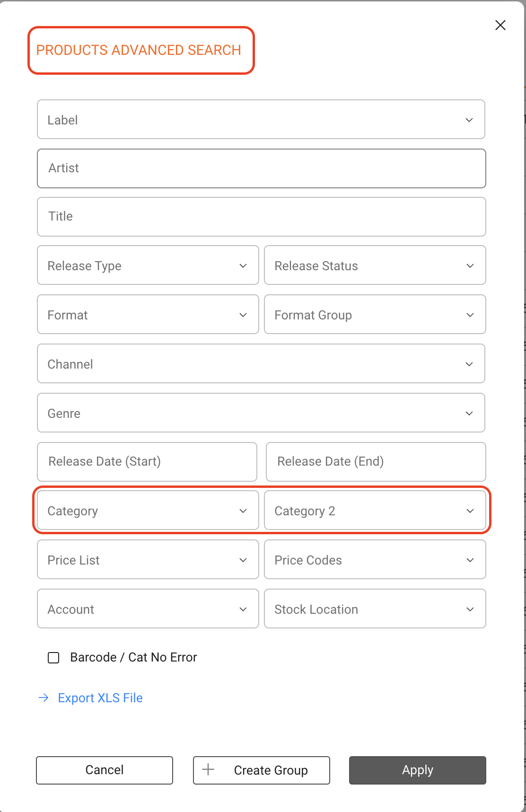Image resolution: width=526 pixels, height=812 pixels.
Task: Expand the Release Type dropdown
Action: click(x=148, y=265)
